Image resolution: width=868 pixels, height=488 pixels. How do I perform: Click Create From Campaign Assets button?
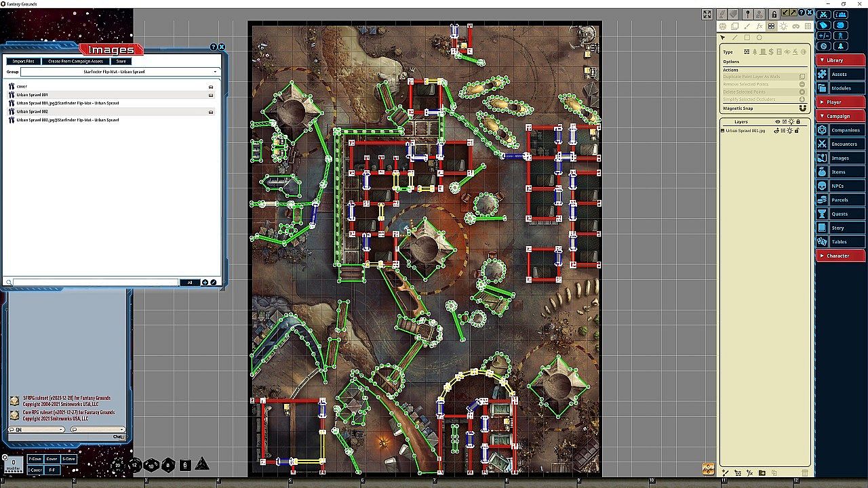[x=75, y=61]
